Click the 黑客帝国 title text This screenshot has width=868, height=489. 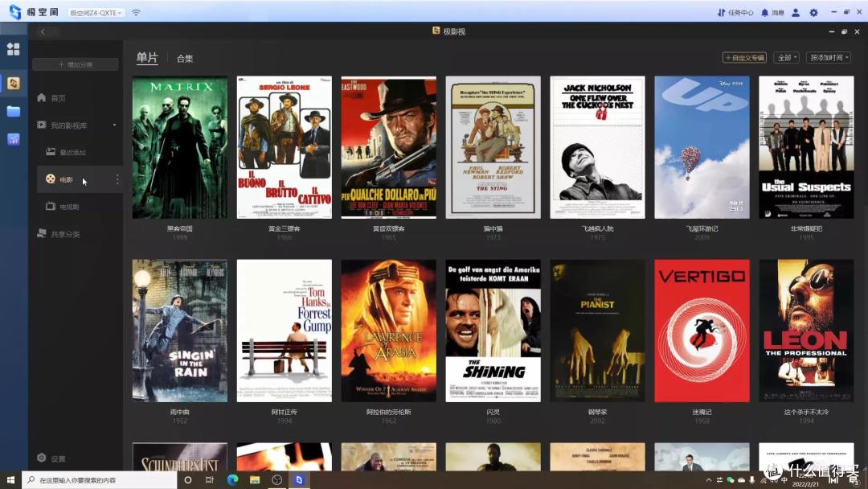click(180, 228)
